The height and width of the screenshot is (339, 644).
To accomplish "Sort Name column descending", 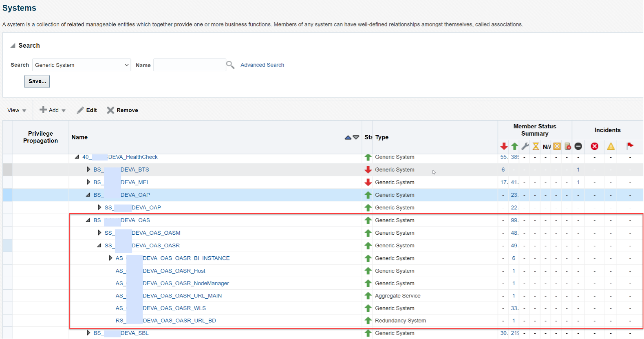I will pyautogui.click(x=356, y=138).
